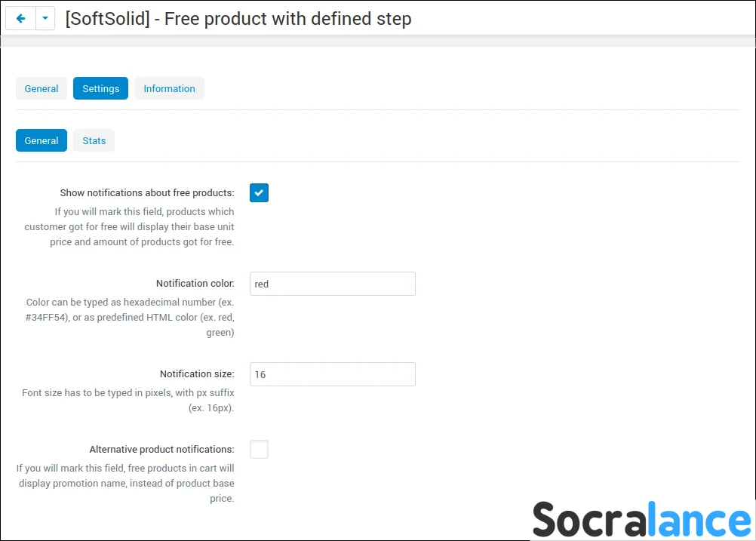
Task: Select the General sub-tab under Settings
Action: 41,141
